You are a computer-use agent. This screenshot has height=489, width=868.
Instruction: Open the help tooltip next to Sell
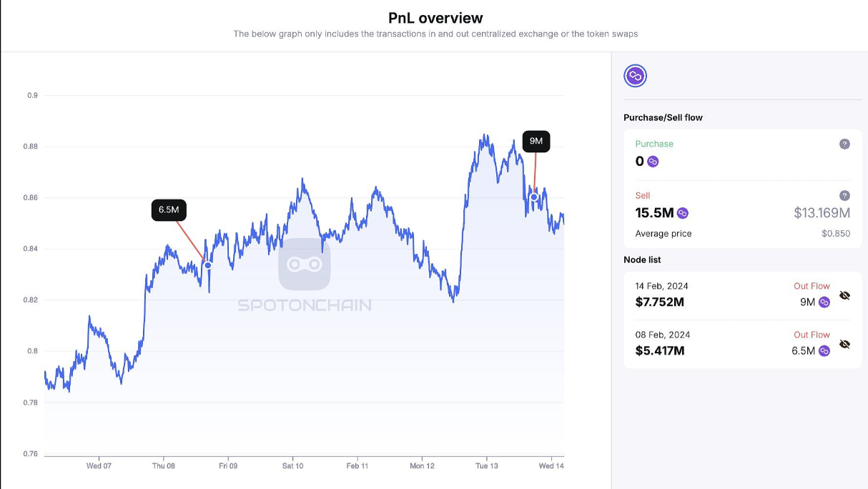click(844, 195)
